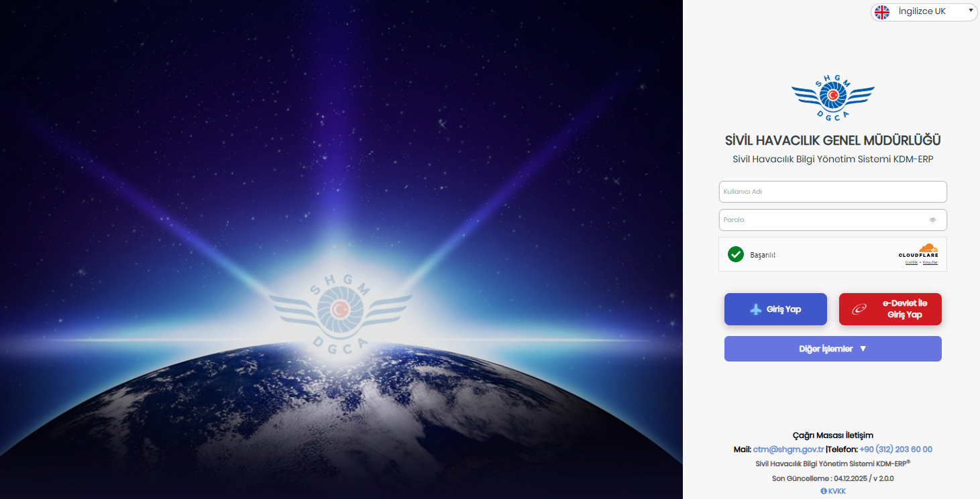Open the Cloudflare Koşullar link
Viewport: 980px width, 499px height.
(930, 263)
